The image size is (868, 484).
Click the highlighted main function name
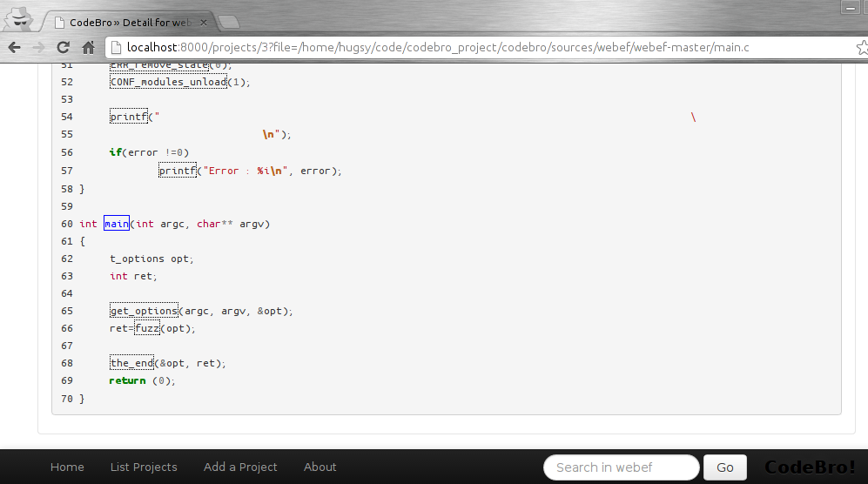(x=117, y=224)
